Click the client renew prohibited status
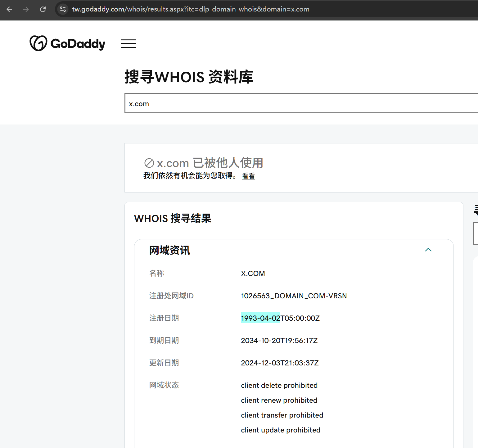478x448 pixels. [x=279, y=400]
